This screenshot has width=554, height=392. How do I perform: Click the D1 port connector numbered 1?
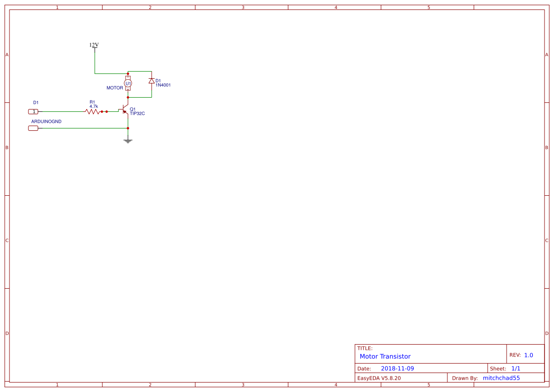[x=33, y=112]
